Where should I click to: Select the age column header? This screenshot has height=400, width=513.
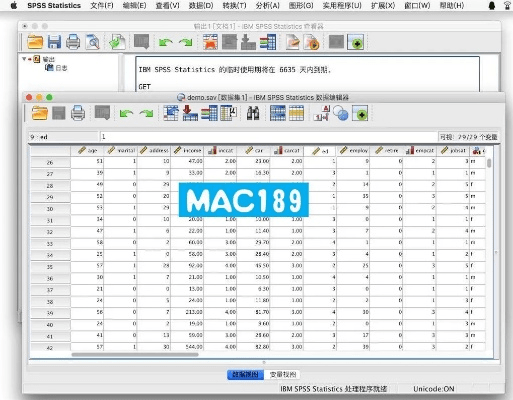[87, 151]
